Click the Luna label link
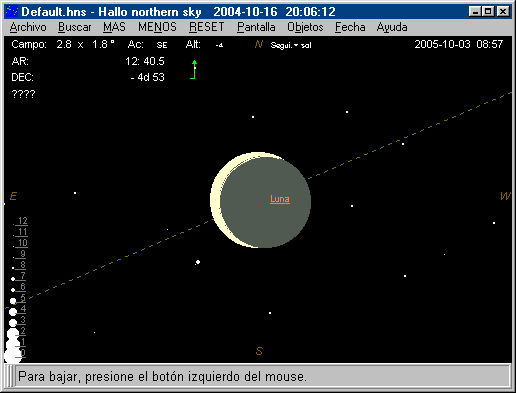 pyautogui.click(x=280, y=199)
